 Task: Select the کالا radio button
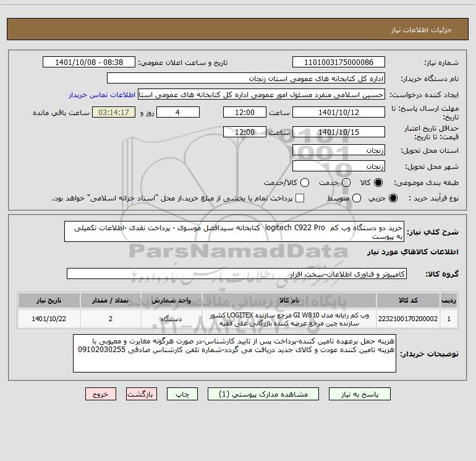point(378,183)
